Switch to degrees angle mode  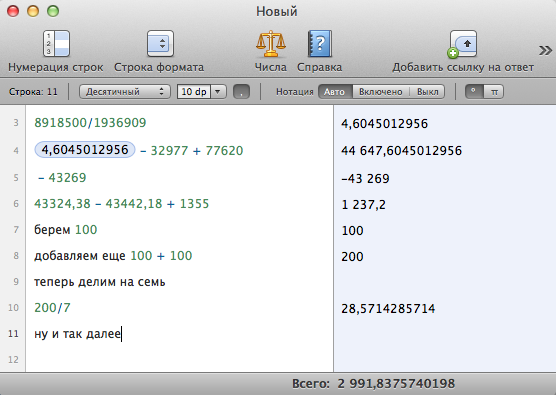coord(474,91)
